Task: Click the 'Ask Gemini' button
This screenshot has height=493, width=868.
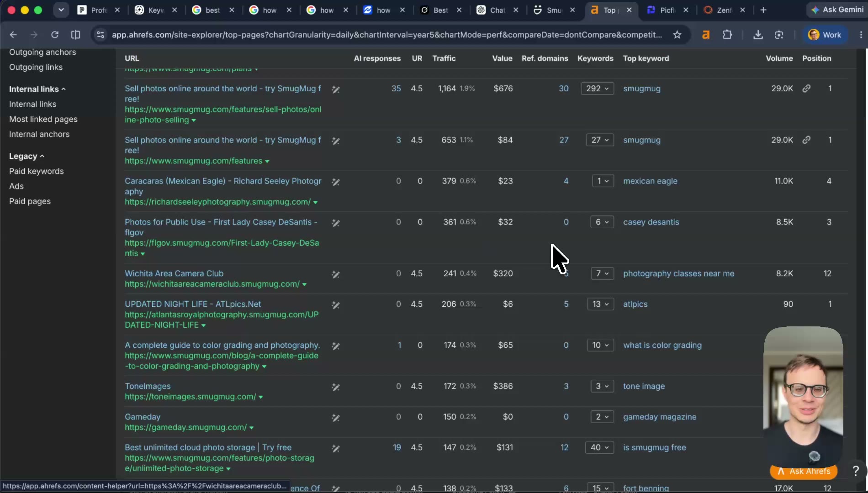Action: pos(837,10)
